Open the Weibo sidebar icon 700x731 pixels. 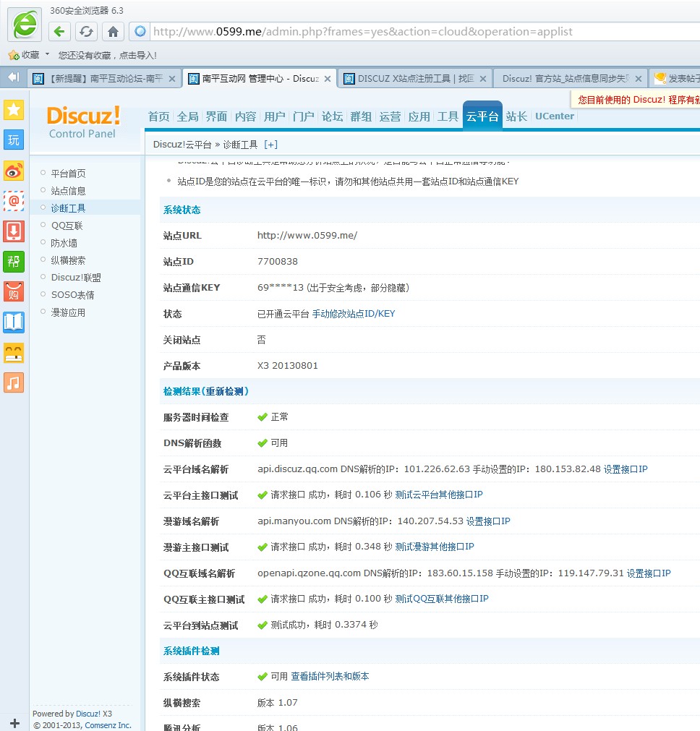click(14, 171)
